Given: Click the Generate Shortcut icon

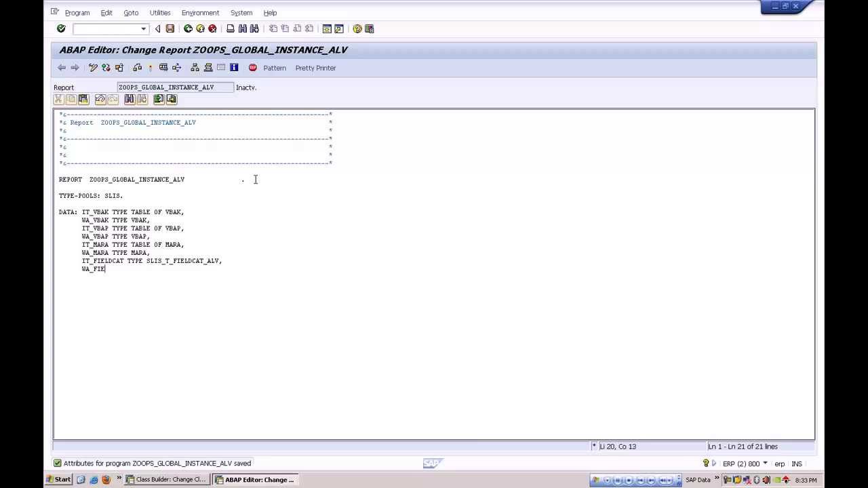Looking at the screenshot, I should [x=339, y=28].
